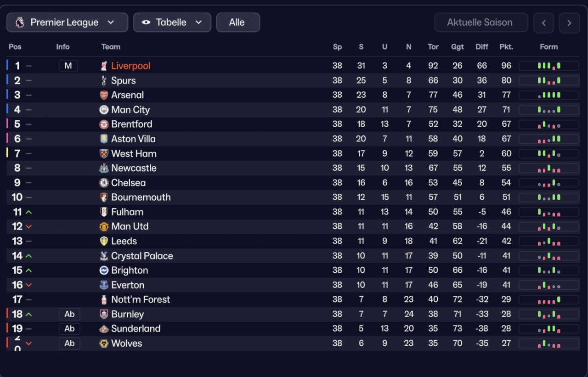Click the Brighton club crest icon

pos(104,270)
